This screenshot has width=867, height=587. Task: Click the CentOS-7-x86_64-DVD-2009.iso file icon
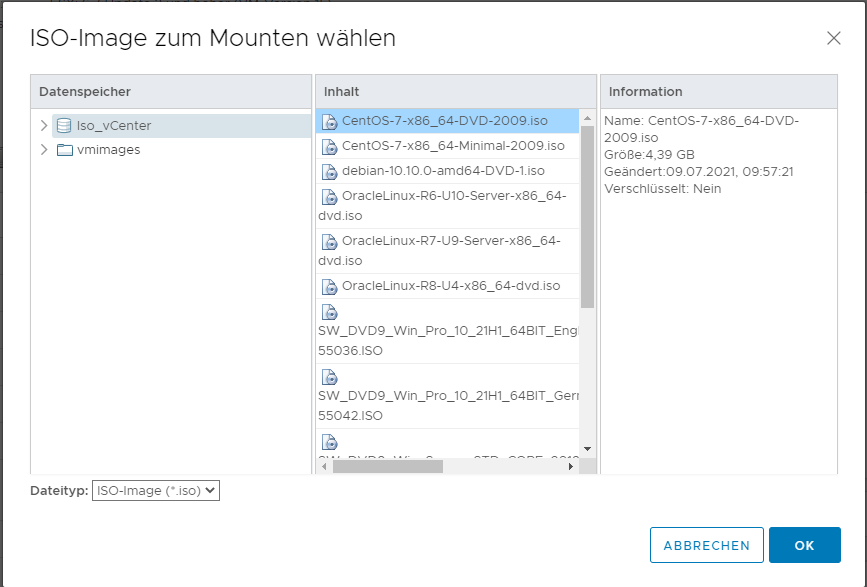tap(329, 120)
